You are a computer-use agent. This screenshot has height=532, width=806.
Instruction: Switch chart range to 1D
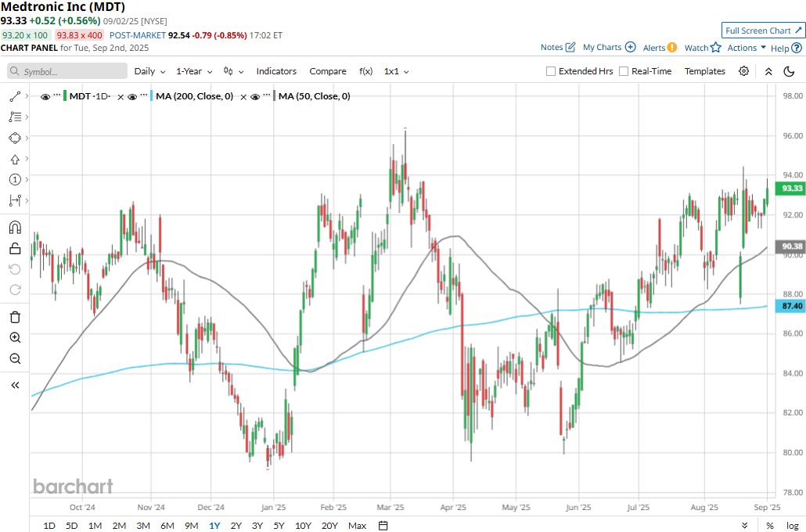pyautogui.click(x=49, y=525)
